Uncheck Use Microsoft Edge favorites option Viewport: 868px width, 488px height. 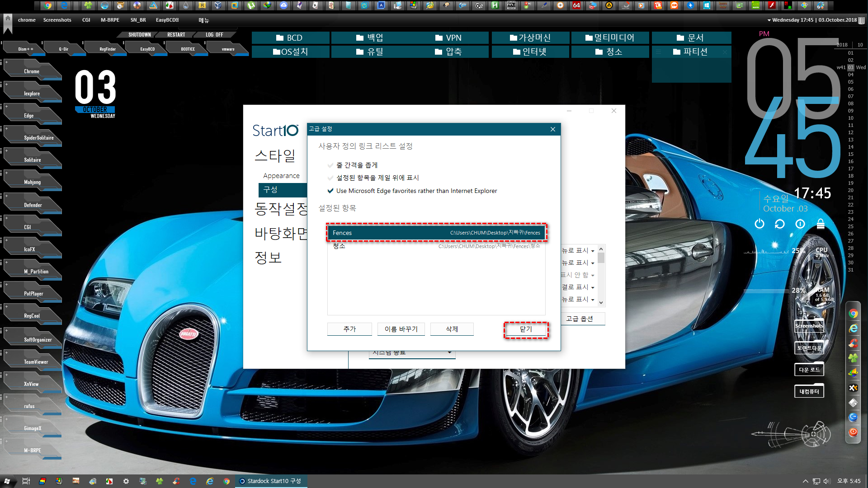point(330,191)
